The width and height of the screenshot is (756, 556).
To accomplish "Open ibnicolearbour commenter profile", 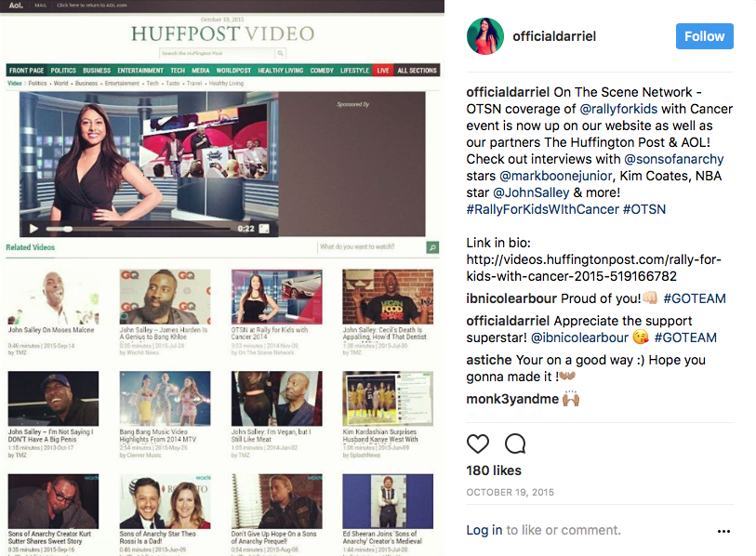I will click(511, 298).
